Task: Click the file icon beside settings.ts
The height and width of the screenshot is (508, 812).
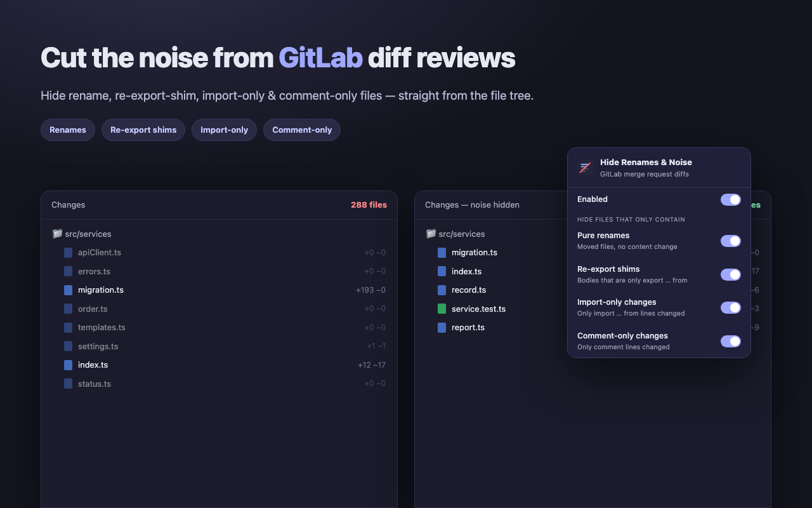Action: point(68,346)
